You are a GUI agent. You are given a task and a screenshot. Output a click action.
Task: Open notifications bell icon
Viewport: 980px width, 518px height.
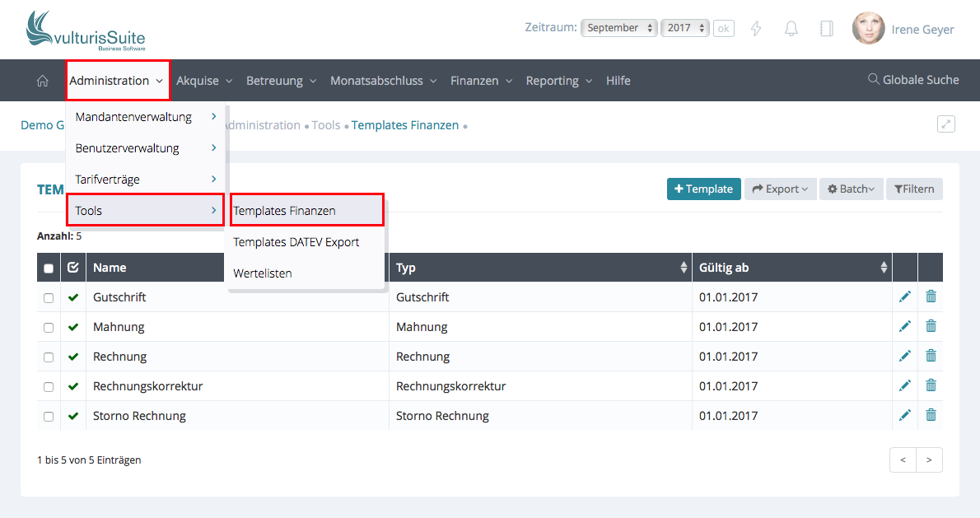point(791,29)
